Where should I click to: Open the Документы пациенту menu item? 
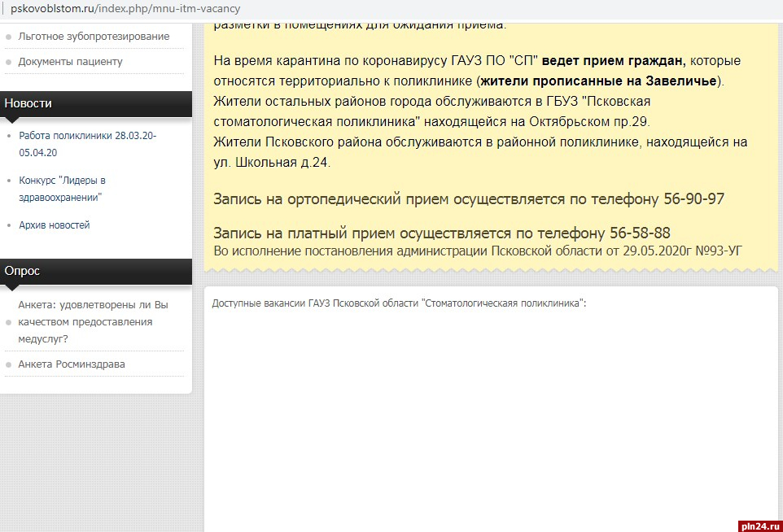70,62
